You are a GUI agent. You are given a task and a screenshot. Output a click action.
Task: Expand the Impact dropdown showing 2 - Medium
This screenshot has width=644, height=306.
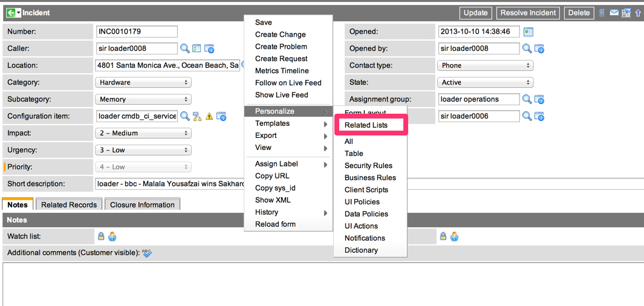pos(143,133)
